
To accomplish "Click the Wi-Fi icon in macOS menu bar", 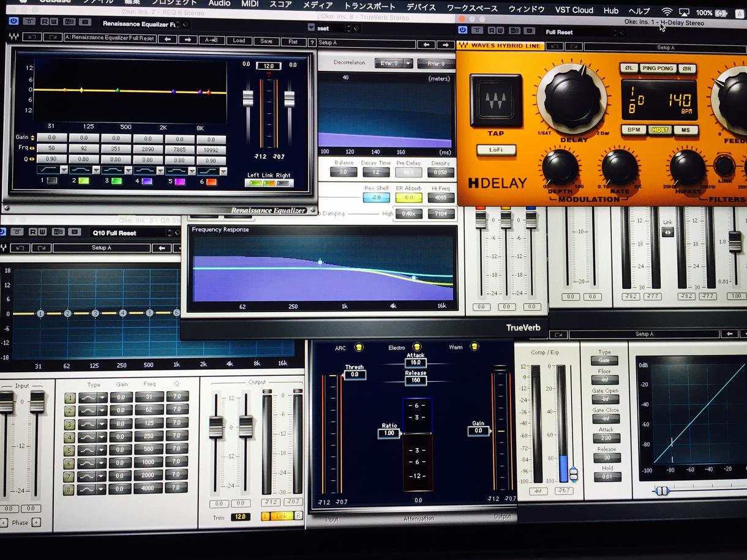I will (667, 12).
